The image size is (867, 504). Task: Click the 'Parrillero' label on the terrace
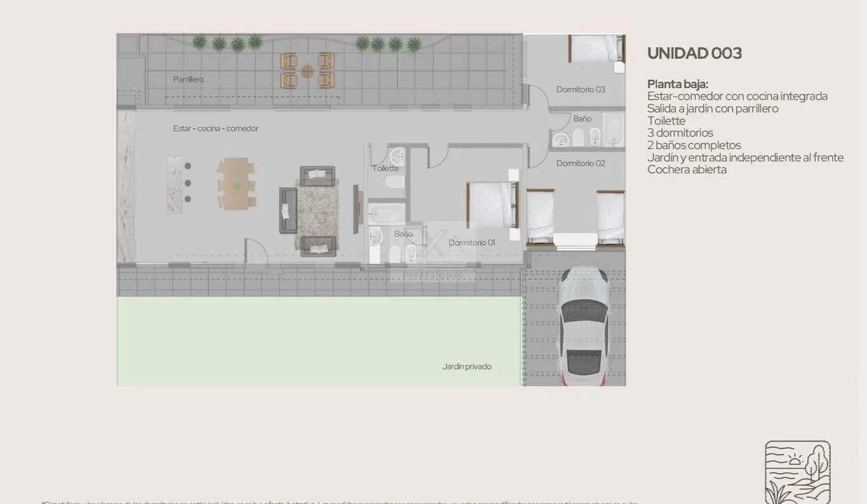point(188,79)
